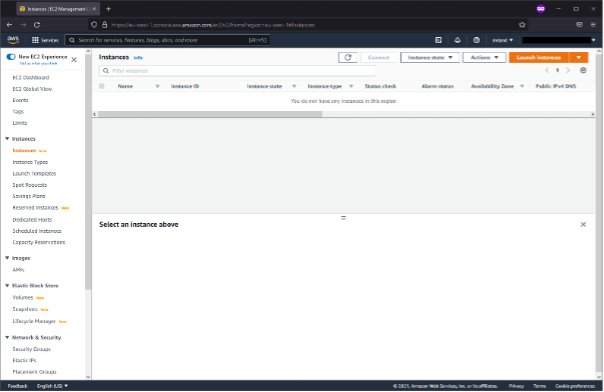The width and height of the screenshot is (604, 392).
Task: Open the Services grid menu
Action: [45, 40]
